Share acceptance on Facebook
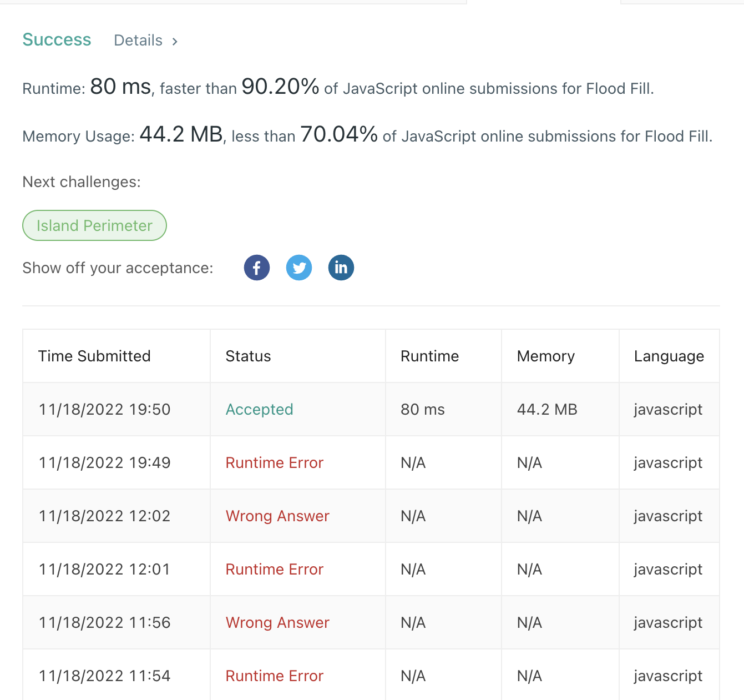The image size is (744, 700). pos(257,268)
